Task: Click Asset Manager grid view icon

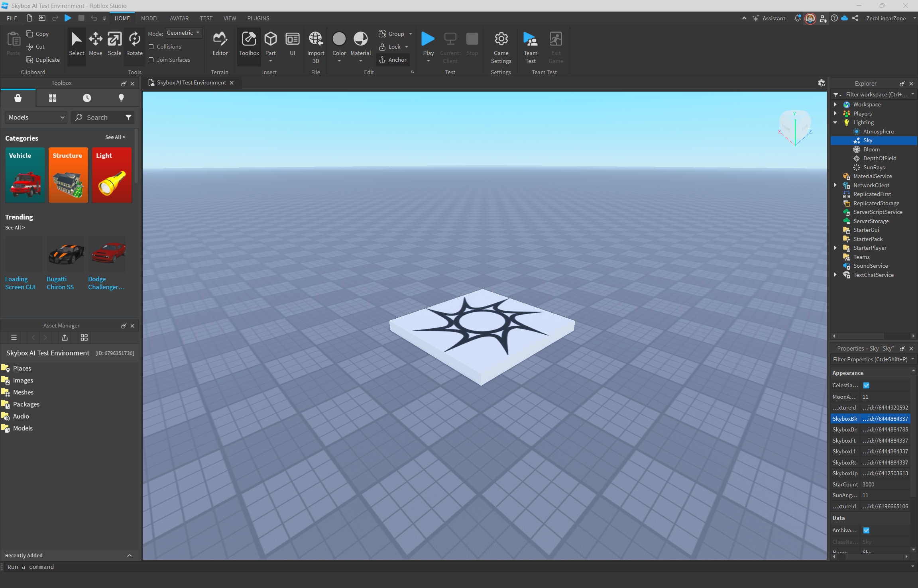Action: 84,337
